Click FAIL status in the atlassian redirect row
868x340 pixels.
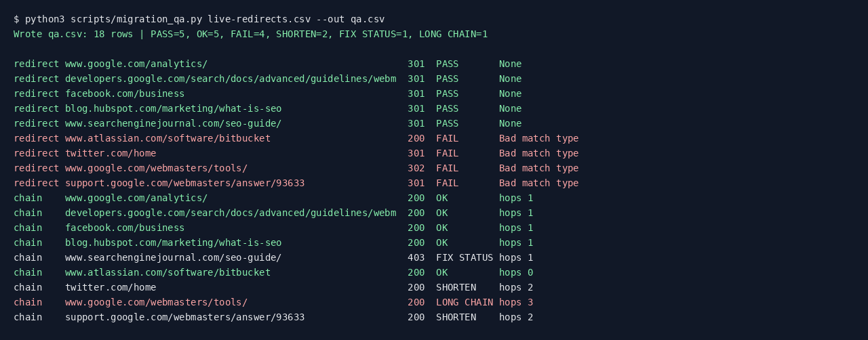447,138
